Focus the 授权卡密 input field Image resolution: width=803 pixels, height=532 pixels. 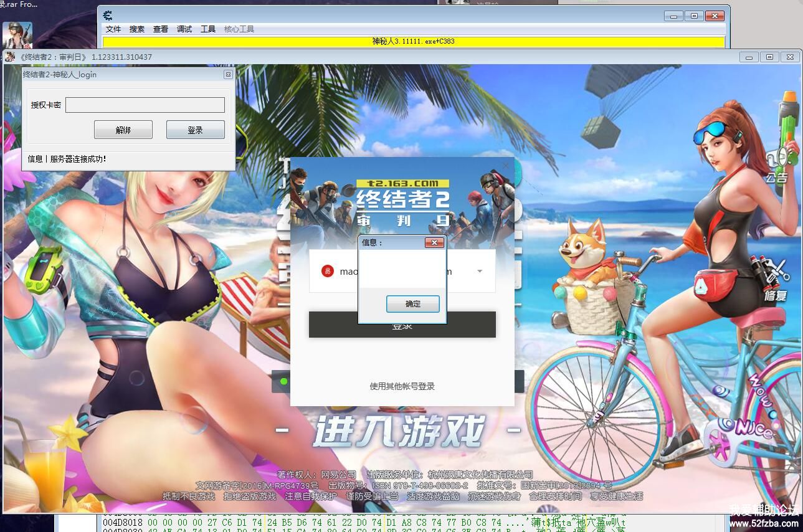coord(145,105)
